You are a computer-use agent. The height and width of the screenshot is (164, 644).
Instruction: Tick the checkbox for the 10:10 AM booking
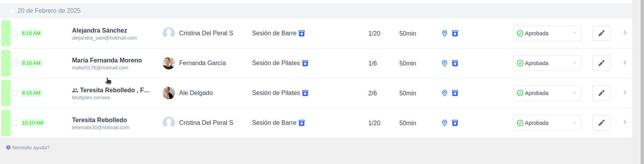[x=15, y=123]
